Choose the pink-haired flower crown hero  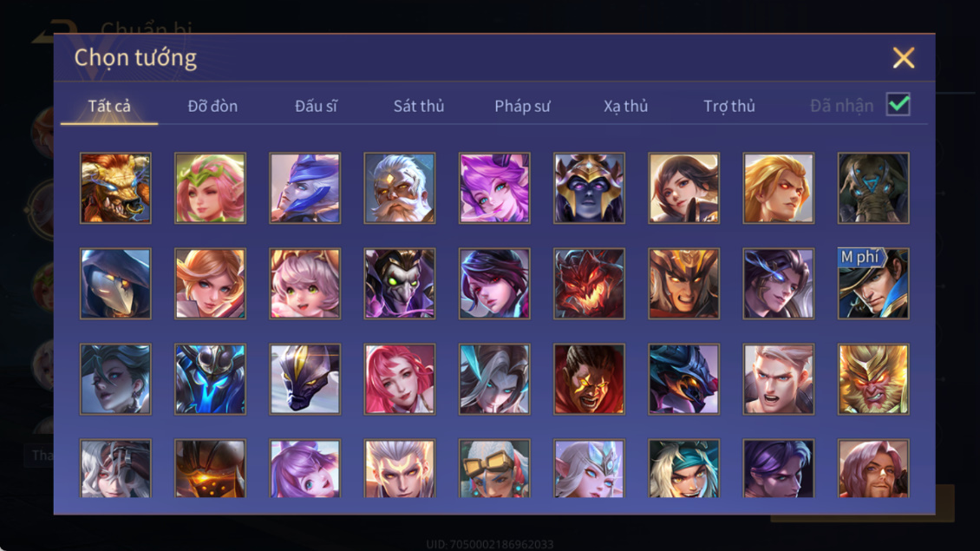[x=210, y=188]
